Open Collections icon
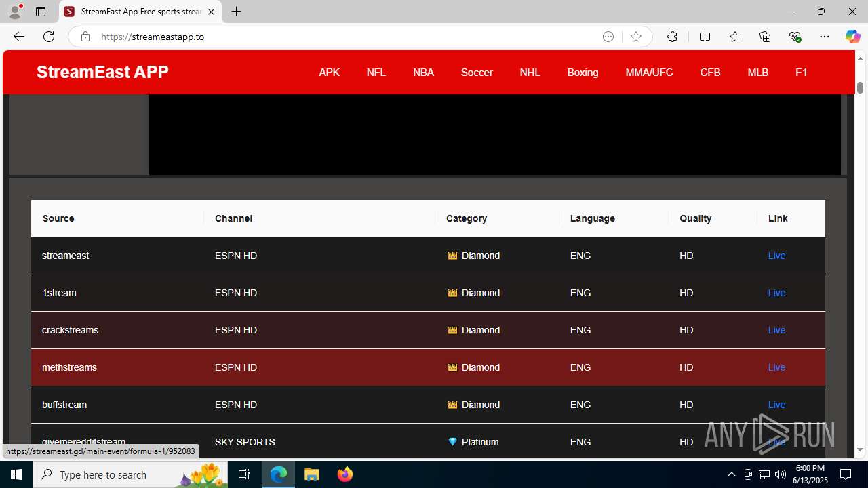Image resolution: width=868 pixels, height=488 pixels. (x=765, y=37)
